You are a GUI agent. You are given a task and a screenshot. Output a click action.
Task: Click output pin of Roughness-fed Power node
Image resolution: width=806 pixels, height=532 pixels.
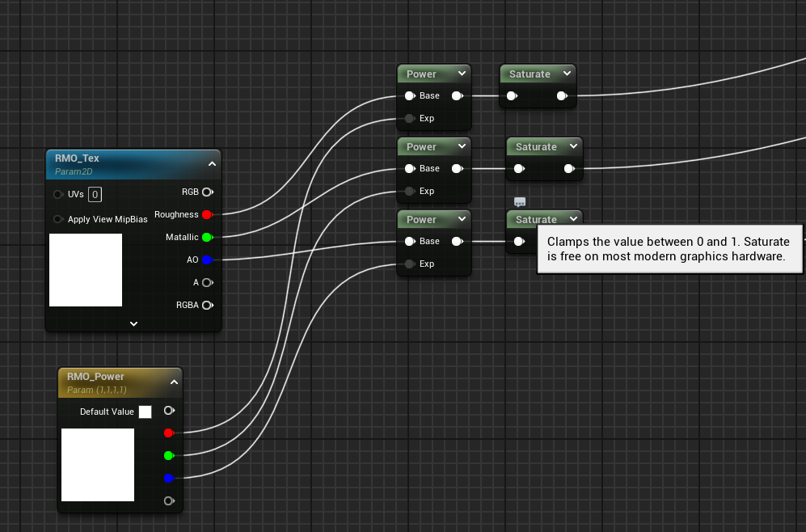(x=457, y=95)
